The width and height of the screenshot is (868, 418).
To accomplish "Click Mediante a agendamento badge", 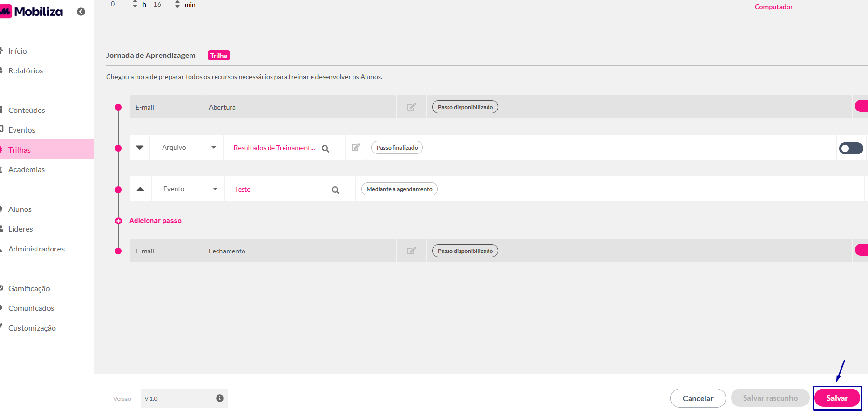I will pos(399,189).
